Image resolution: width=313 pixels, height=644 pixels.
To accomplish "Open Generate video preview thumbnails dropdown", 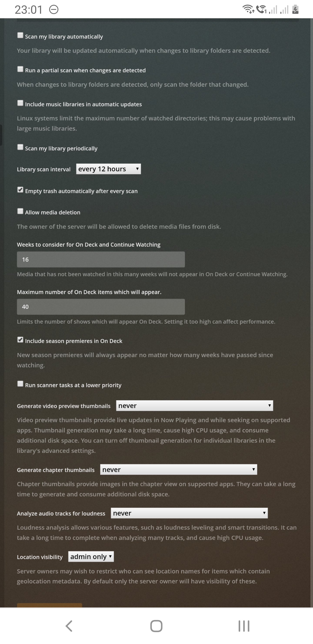I will point(195,406).
